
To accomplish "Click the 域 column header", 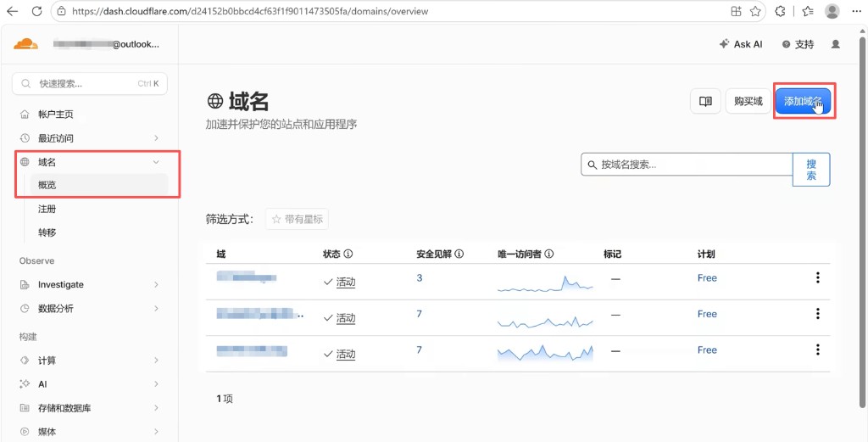I will click(221, 255).
